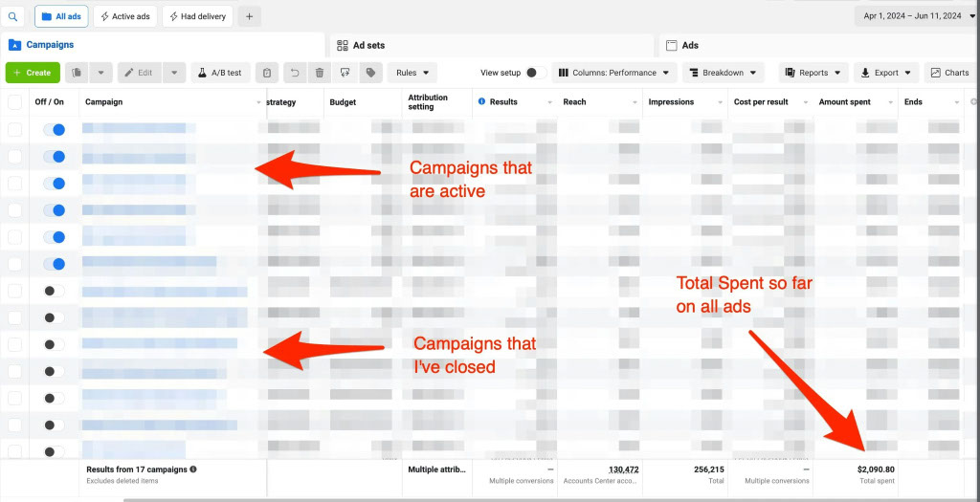Image resolution: width=980 pixels, height=502 pixels.
Task: Open the Breakdown dropdown
Action: 724,73
